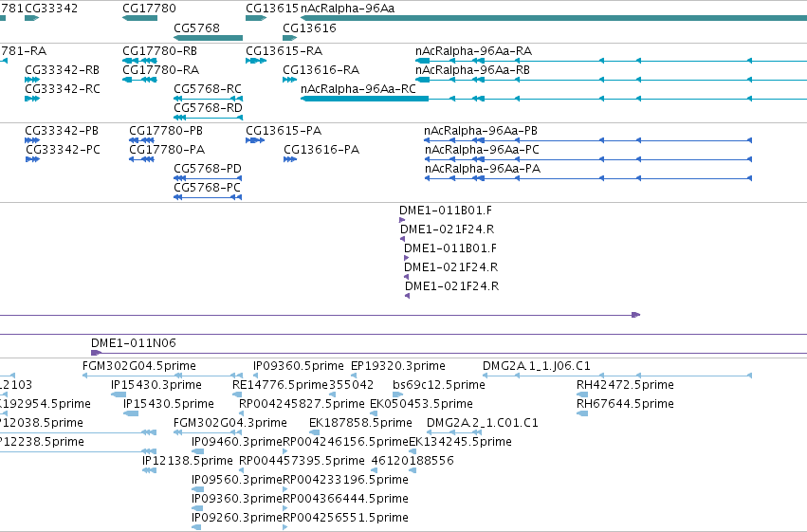Select protein CG17780-PA
Screen dimensions: 807x532
[x=167, y=150]
